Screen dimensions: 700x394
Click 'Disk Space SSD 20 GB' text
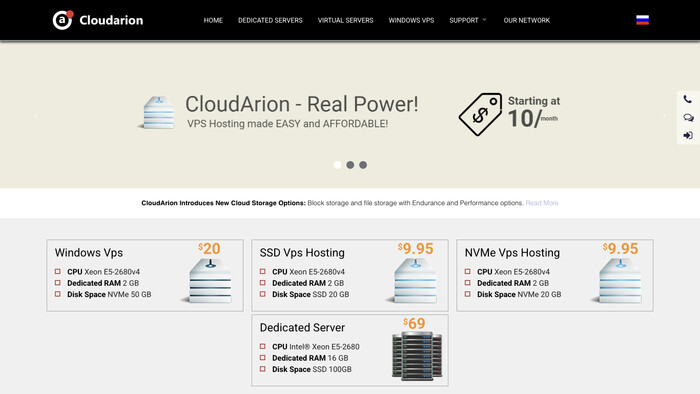pyautogui.click(x=311, y=294)
